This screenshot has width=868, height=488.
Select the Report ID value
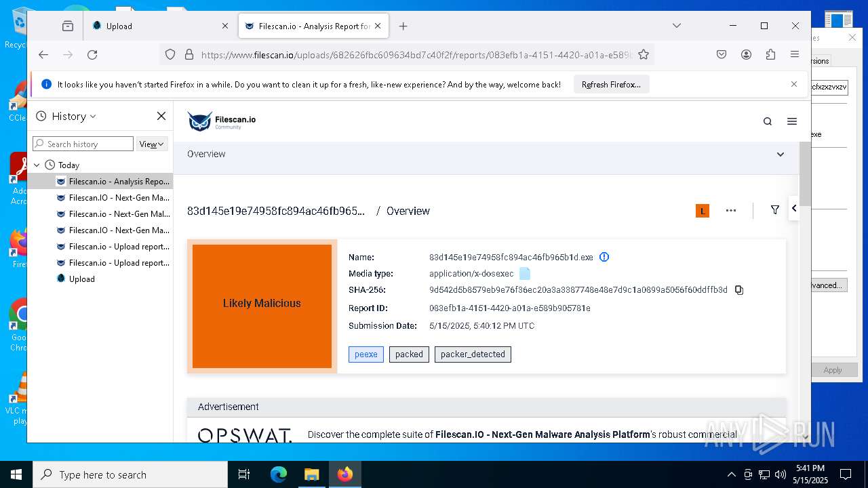(510, 308)
